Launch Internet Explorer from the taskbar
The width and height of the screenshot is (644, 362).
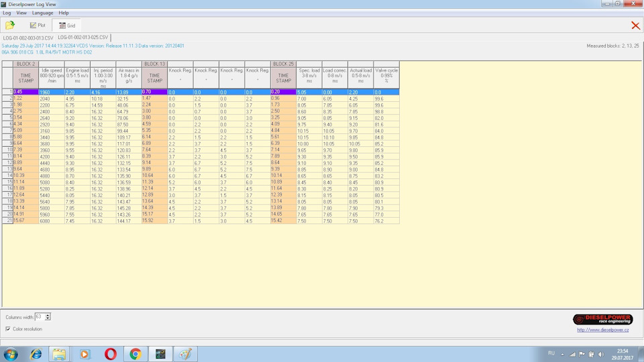36,354
